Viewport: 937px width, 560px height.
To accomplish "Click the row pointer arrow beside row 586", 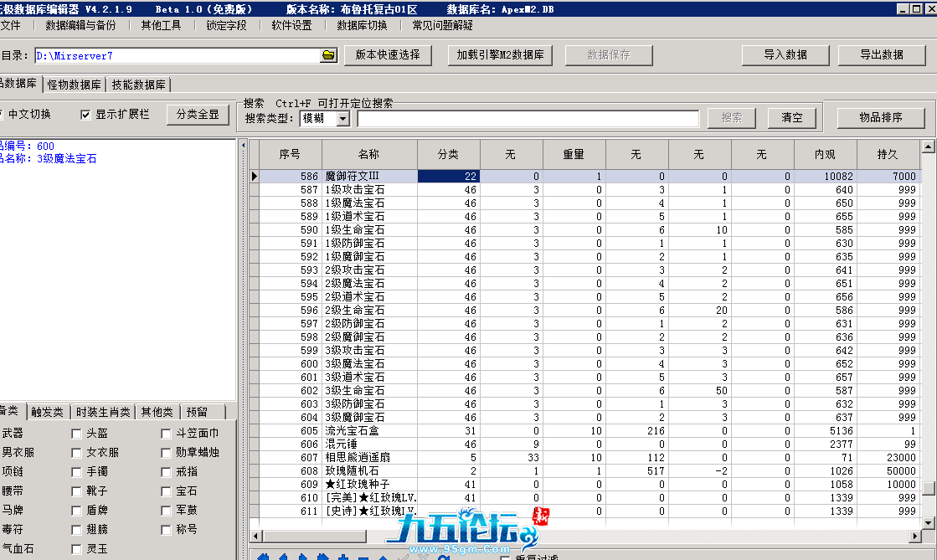I will pyautogui.click(x=255, y=177).
